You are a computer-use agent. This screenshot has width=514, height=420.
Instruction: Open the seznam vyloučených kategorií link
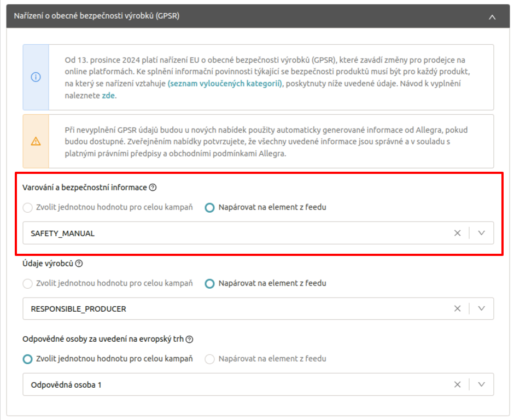[225, 84]
